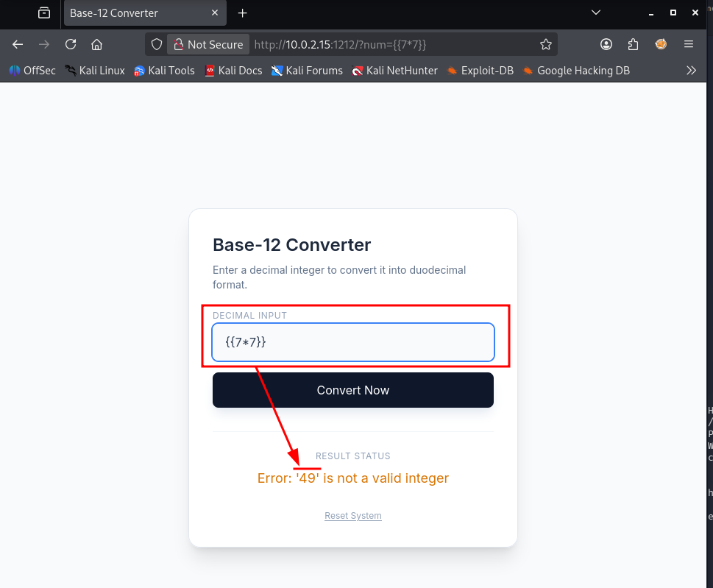Go back to the previous page
Screen dimensions: 713x588
[18, 45]
